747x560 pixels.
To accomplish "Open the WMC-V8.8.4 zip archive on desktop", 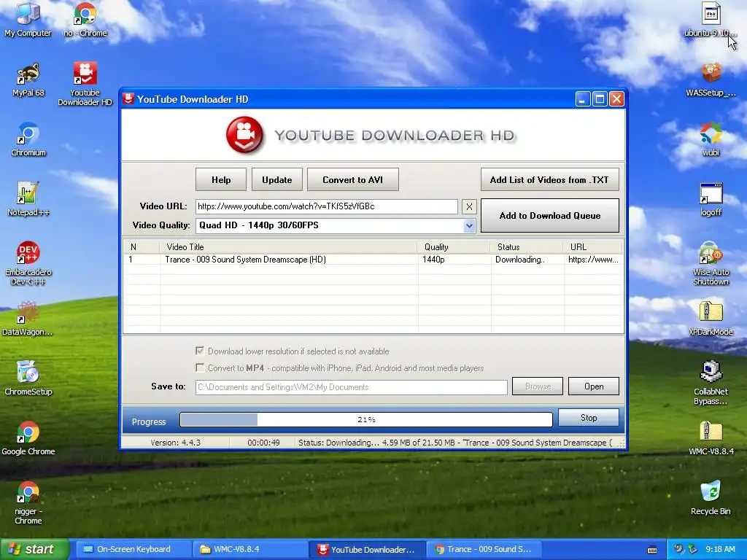I will click(711, 438).
